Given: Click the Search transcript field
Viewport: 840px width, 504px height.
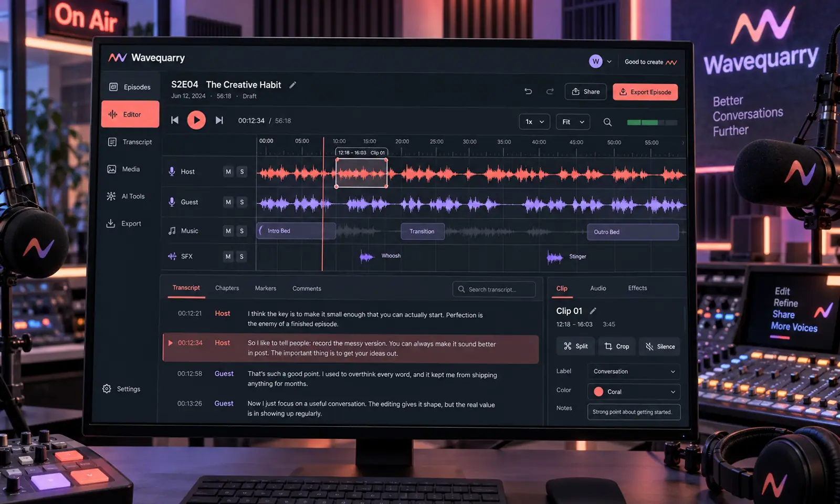Looking at the screenshot, I should [x=494, y=289].
